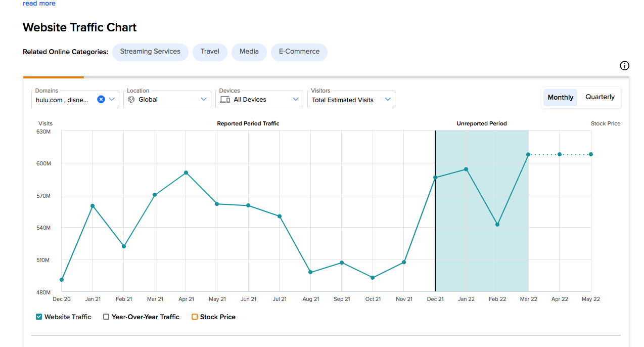Click the globe icon in Location field
This screenshot has height=347, width=644.
pos(131,100)
